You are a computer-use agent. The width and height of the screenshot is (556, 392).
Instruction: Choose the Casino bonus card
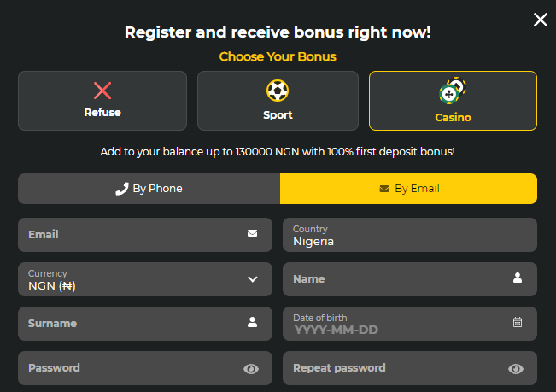click(453, 101)
